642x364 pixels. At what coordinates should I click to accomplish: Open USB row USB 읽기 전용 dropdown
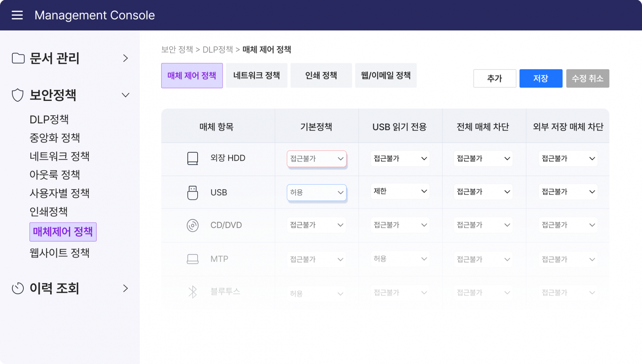click(400, 191)
